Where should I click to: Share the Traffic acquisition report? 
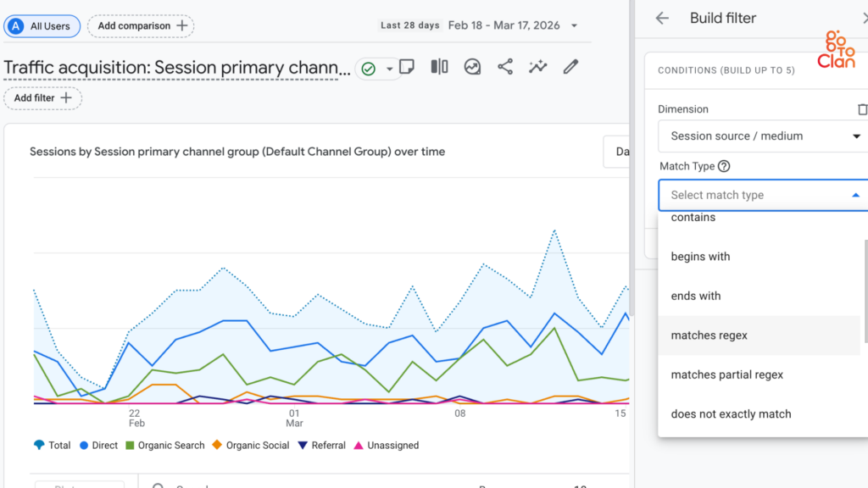(505, 66)
